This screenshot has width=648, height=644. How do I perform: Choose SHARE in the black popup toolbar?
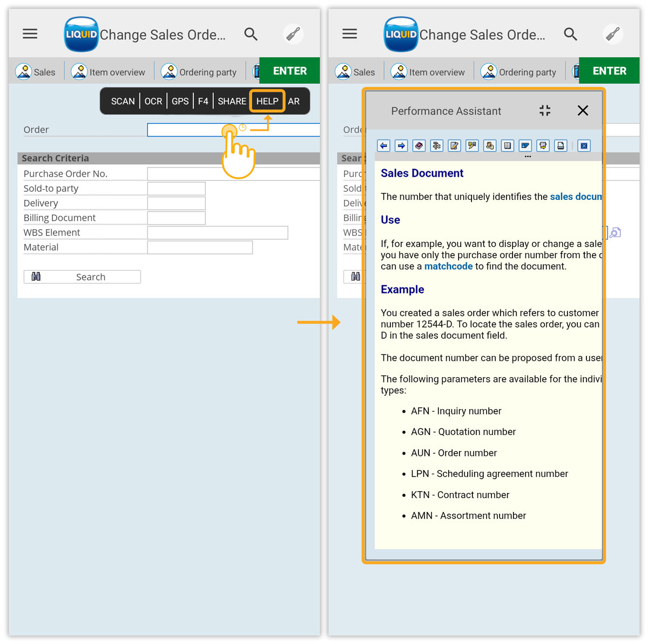tap(232, 101)
